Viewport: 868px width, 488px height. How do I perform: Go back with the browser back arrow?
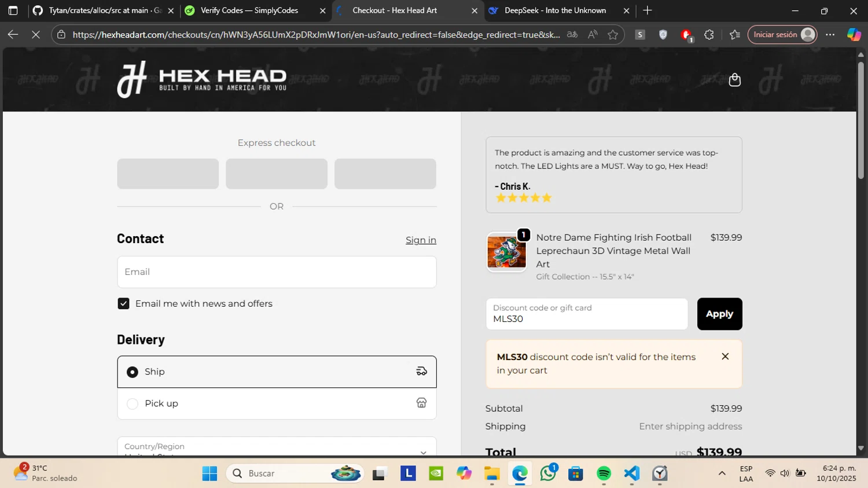[x=13, y=35]
